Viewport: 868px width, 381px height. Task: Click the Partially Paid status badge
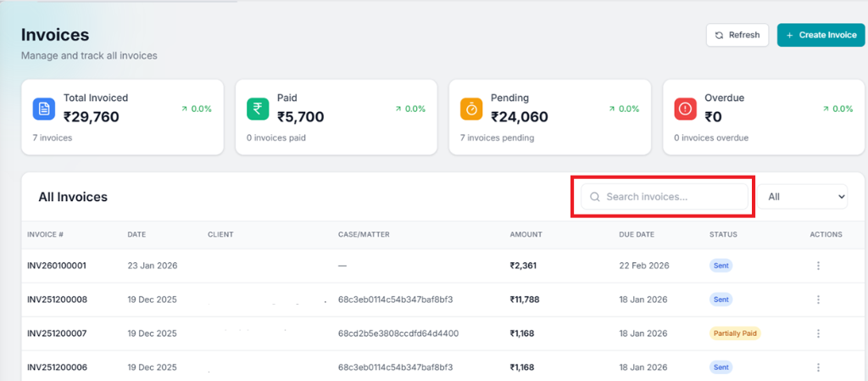click(735, 333)
